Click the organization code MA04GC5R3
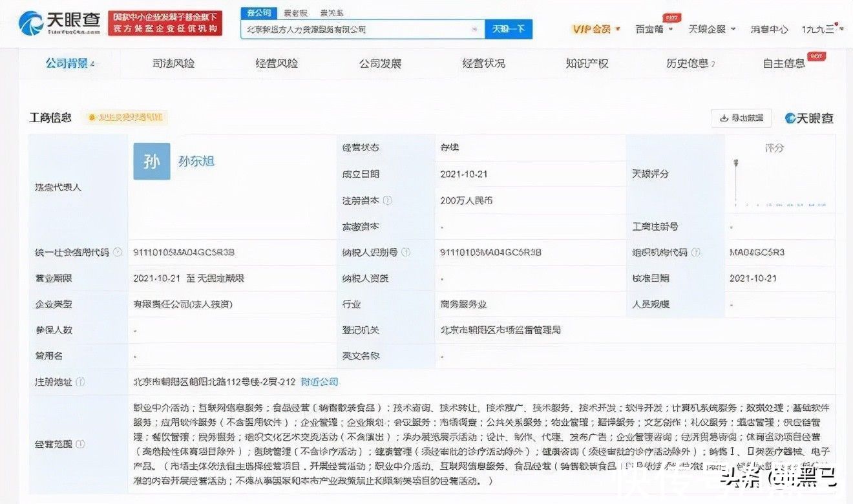853x504 pixels. coord(757,253)
